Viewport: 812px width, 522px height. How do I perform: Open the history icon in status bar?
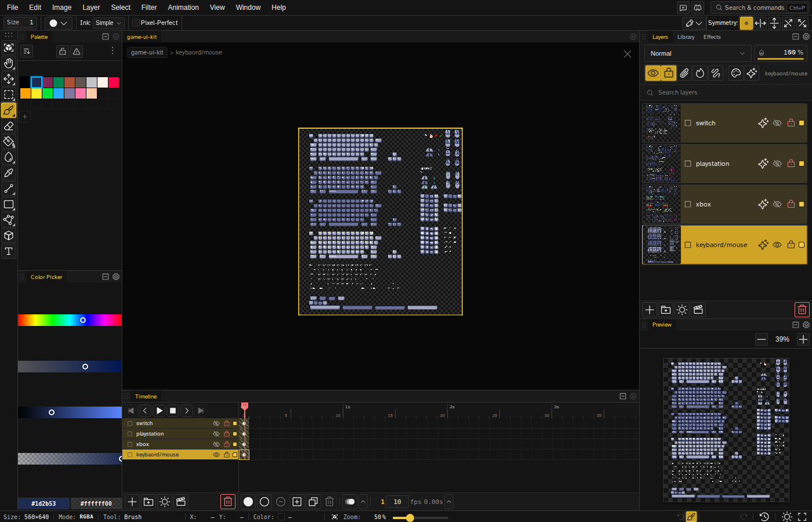(764, 517)
